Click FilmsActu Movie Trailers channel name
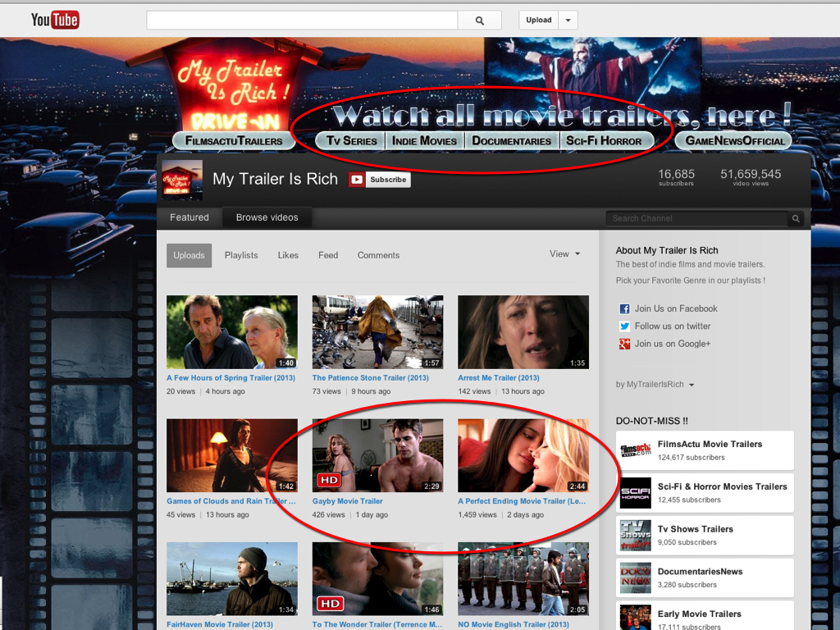Screen dimensions: 840x630 coord(710,444)
